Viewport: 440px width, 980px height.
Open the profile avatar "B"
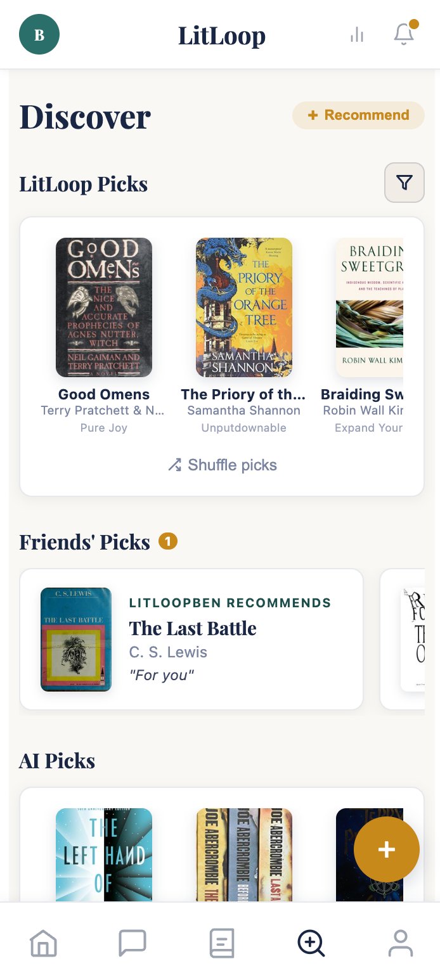point(39,35)
